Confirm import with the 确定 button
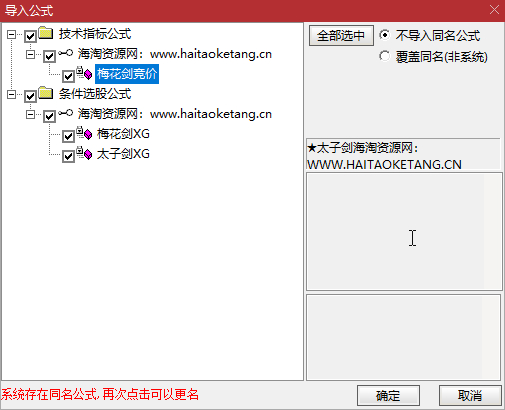 click(x=388, y=396)
